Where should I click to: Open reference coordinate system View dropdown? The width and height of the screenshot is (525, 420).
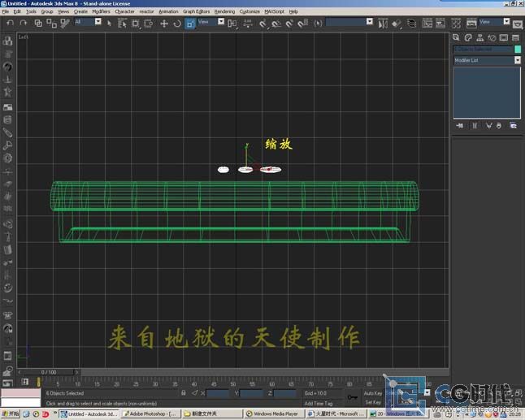click(x=221, y=22)
